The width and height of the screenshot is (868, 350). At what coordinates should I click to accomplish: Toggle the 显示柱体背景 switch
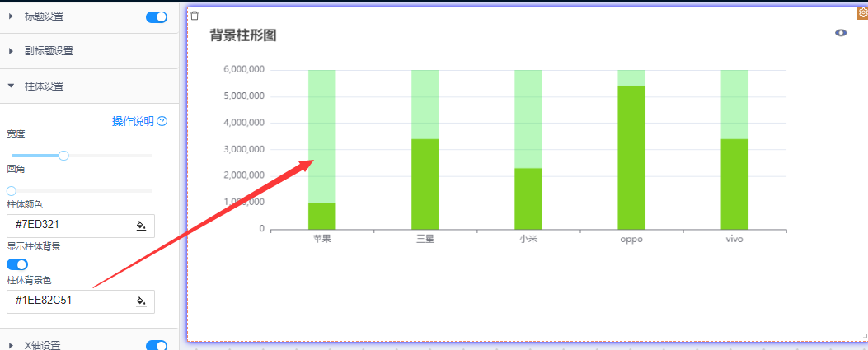click(17, 264)
